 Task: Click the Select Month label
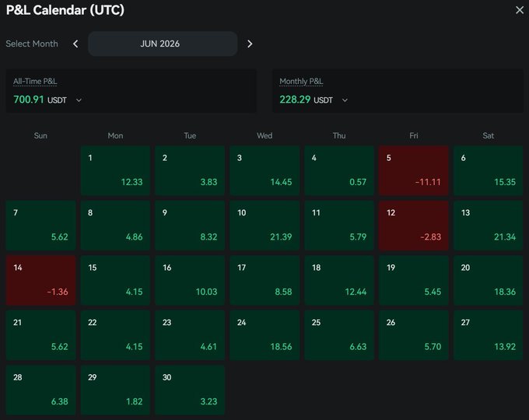click(32, 44)
